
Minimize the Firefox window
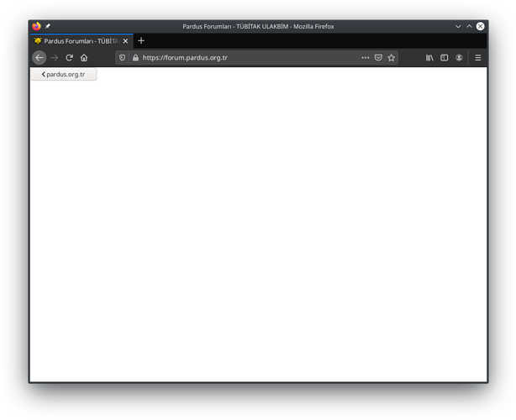tap(458, 26)
